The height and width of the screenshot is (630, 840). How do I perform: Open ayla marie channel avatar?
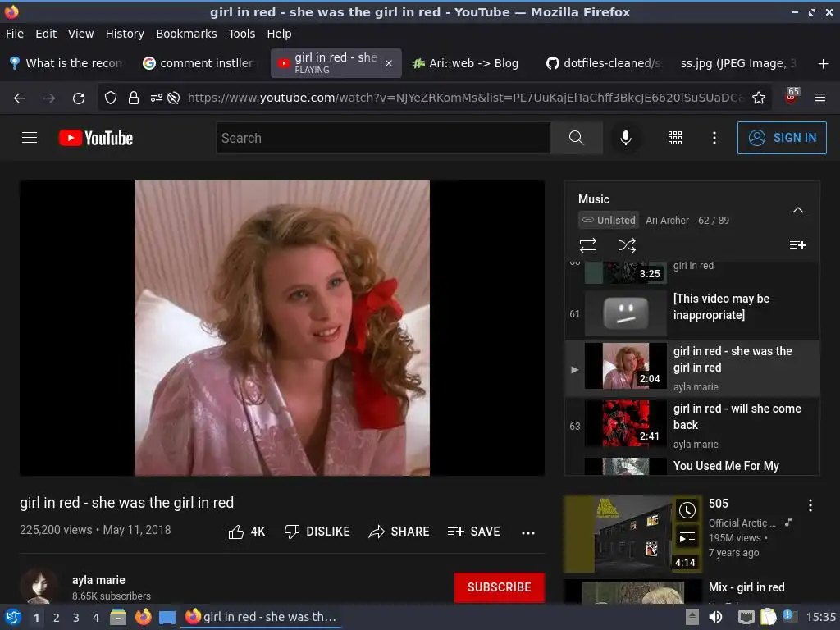pos(39,587)
